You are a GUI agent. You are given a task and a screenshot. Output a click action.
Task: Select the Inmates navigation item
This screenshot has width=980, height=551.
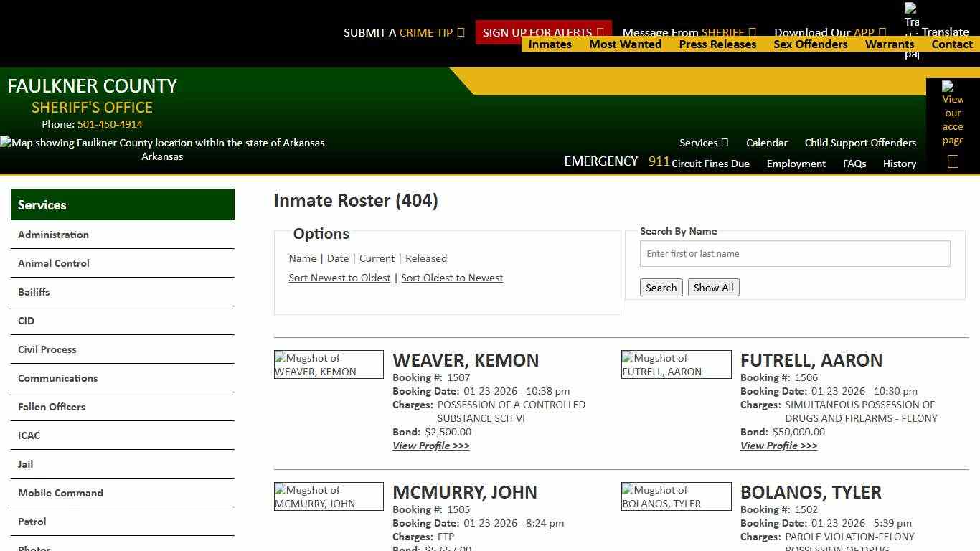coord(550,44)
